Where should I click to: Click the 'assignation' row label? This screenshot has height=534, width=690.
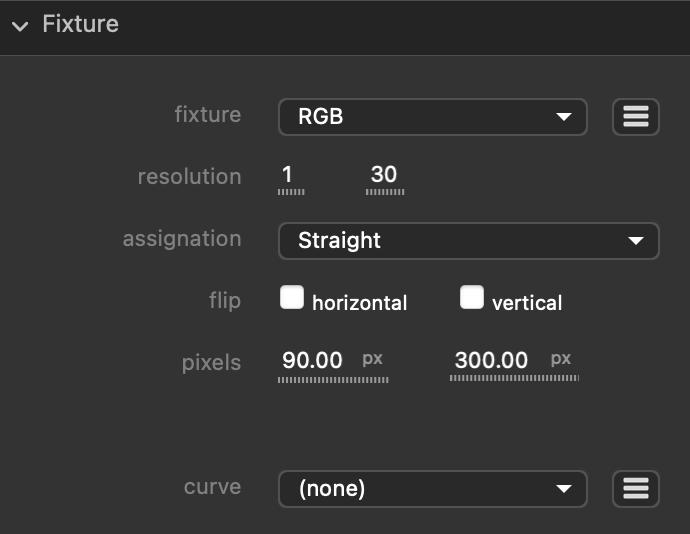point(181,239)
